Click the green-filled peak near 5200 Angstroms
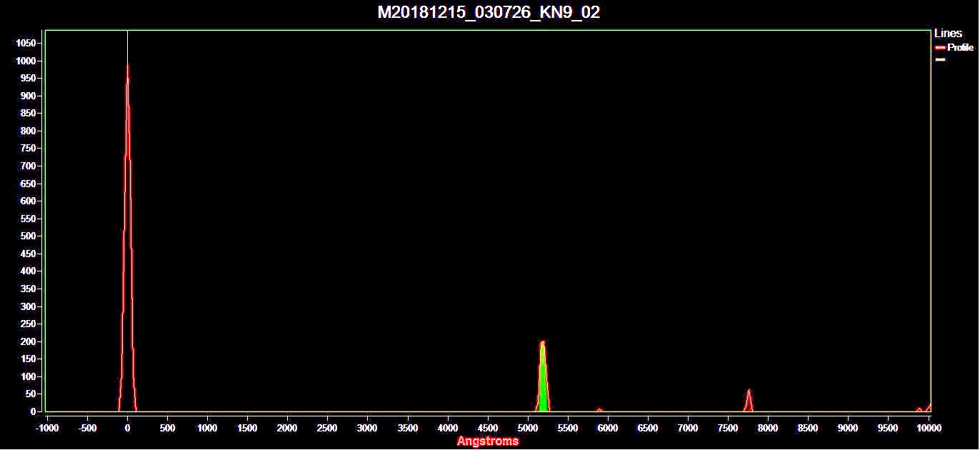 [x=543, y=386]
